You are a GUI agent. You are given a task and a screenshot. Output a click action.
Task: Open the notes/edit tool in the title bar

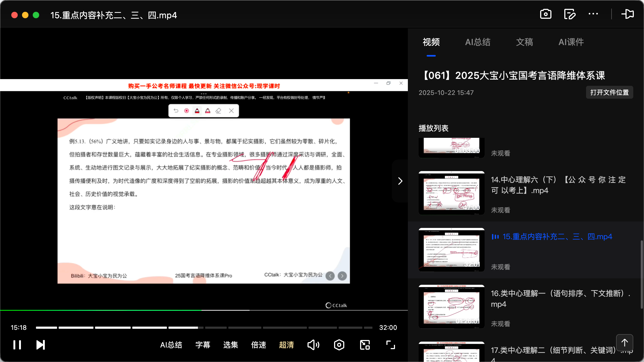pos(570,14)
